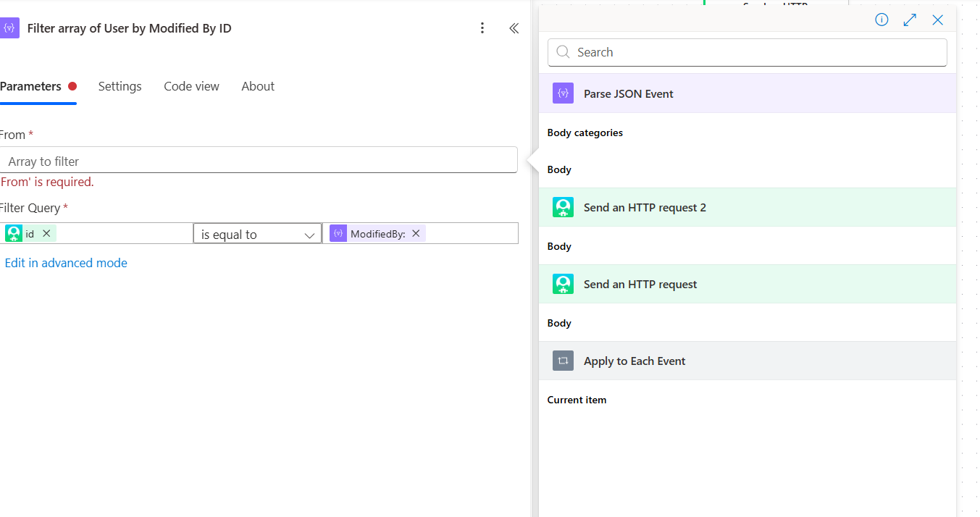This screenshot has width=980, height=517.
Task: Collapse the action pane with the double chevron
Action: 514,28
